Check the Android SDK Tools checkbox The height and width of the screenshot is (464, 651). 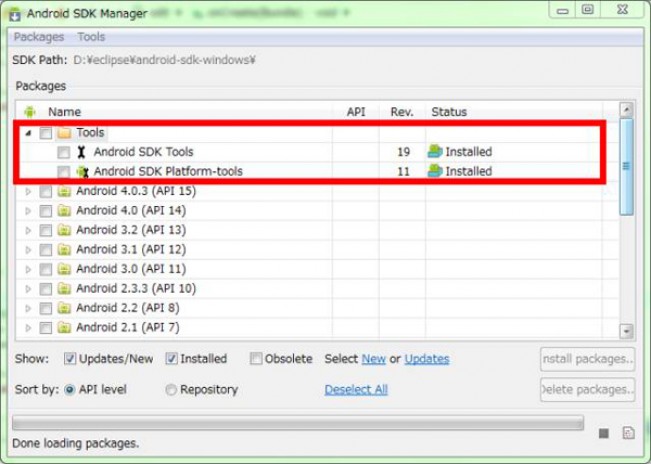pyautogui.click(x=64, y=152)
